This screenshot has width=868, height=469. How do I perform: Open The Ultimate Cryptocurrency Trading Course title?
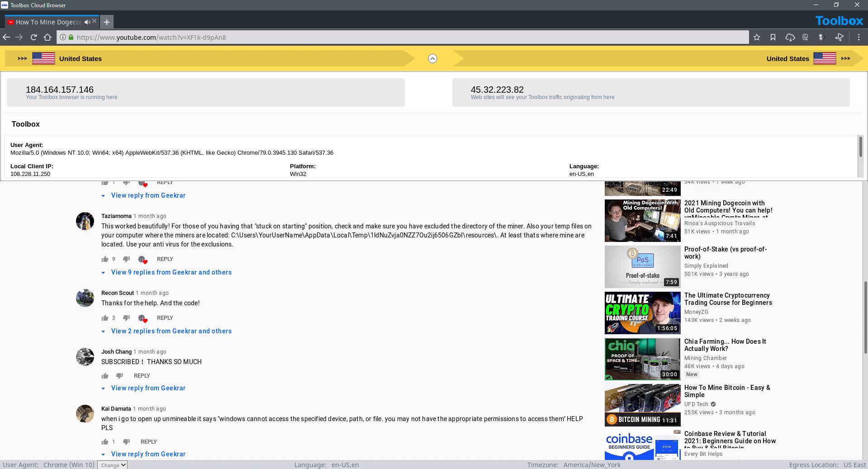point(728,299)
